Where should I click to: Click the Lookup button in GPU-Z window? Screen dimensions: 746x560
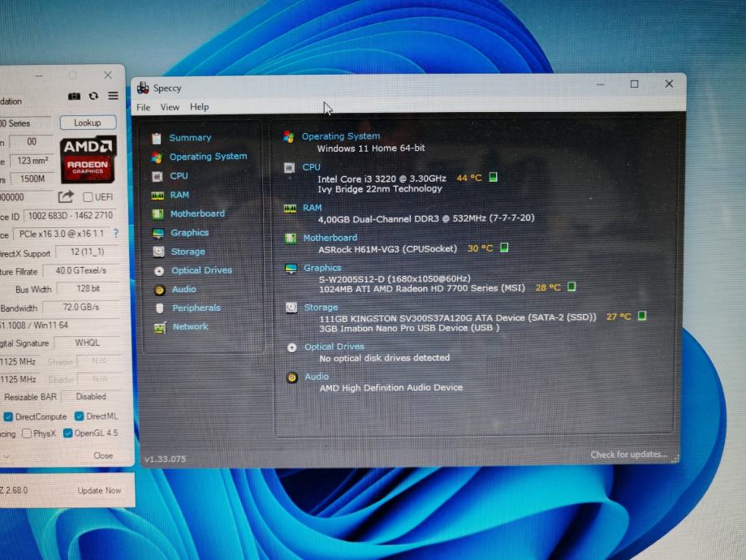click(88, 123)
